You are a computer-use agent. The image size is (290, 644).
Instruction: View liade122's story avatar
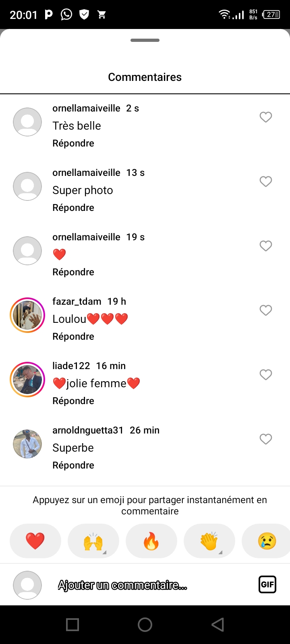pos(27,380)
